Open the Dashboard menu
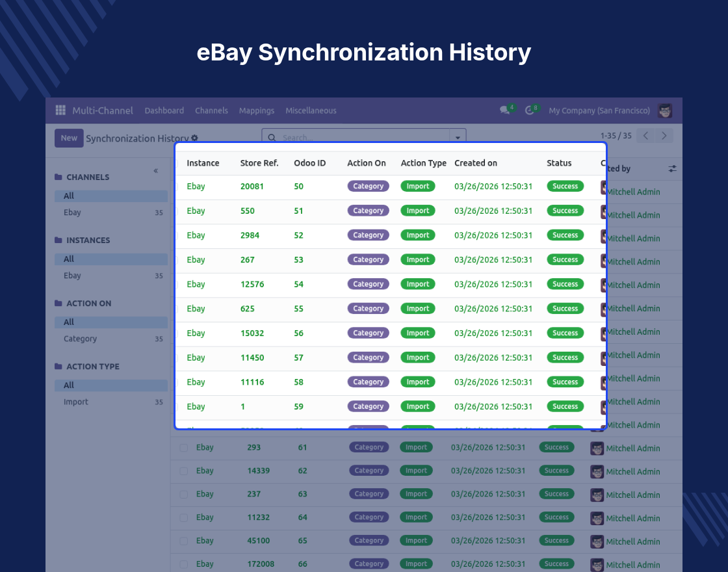This screenshot has height=572, width=728. click(x=164, y=110)
